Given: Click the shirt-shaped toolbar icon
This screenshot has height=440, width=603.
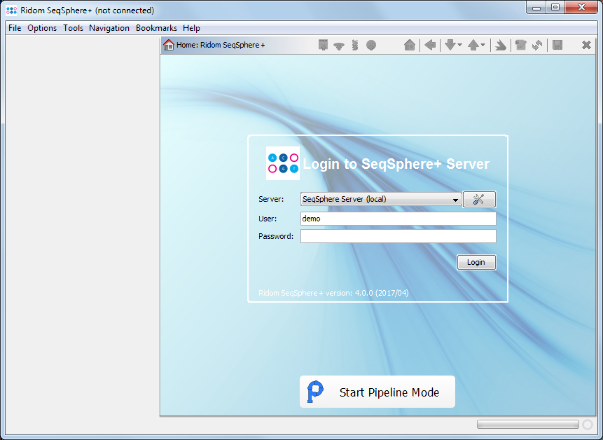Looking at the screenshot, I should (521, 45).
